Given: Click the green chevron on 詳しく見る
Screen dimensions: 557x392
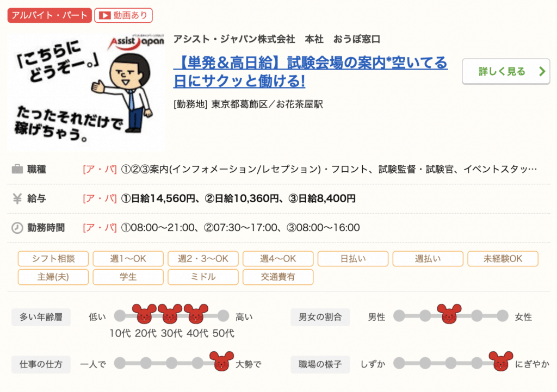Looking at the screenshot, I should pos(542,71).
